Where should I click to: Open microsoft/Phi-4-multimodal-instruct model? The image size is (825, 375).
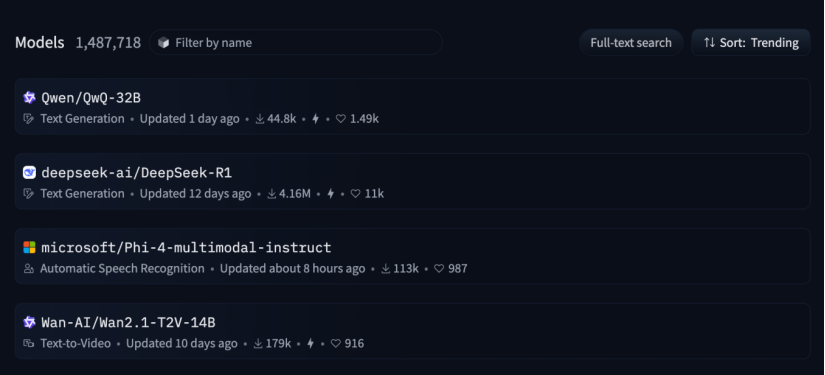[186, 247]
